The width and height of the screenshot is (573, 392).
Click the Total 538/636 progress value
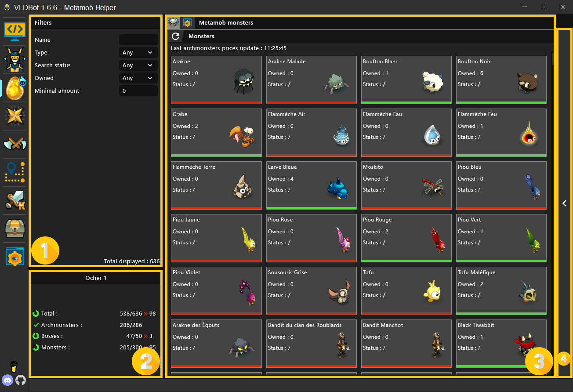(x=131, y=314)
